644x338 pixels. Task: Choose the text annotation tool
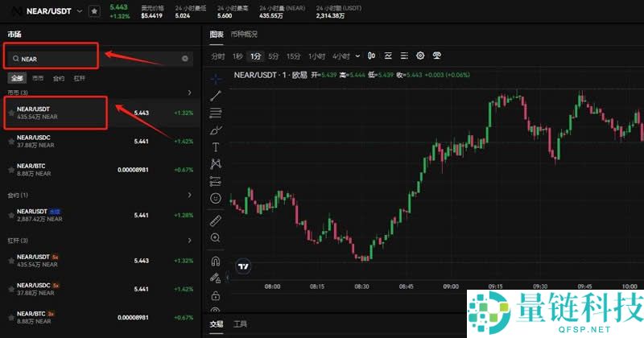(216, 147)
